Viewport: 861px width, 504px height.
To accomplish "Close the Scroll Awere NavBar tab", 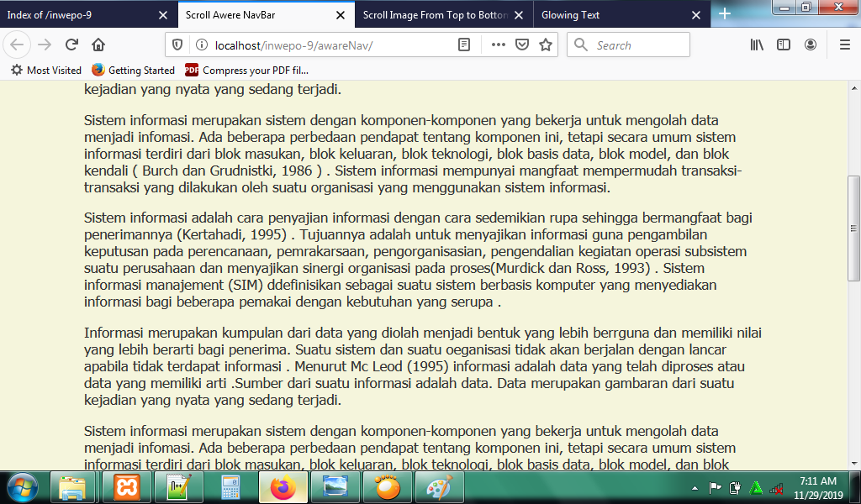I will point(341,15).
